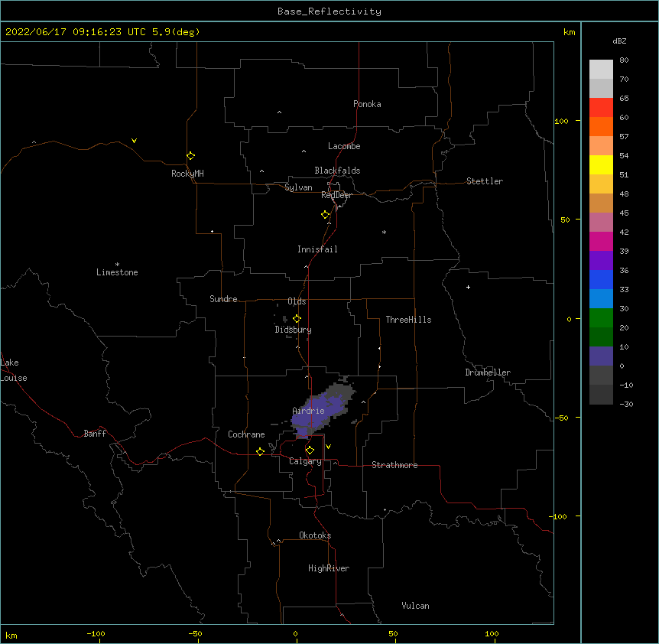
Task: Select the 45 dBZ pink color swatch
Action: tap(601, 222)
